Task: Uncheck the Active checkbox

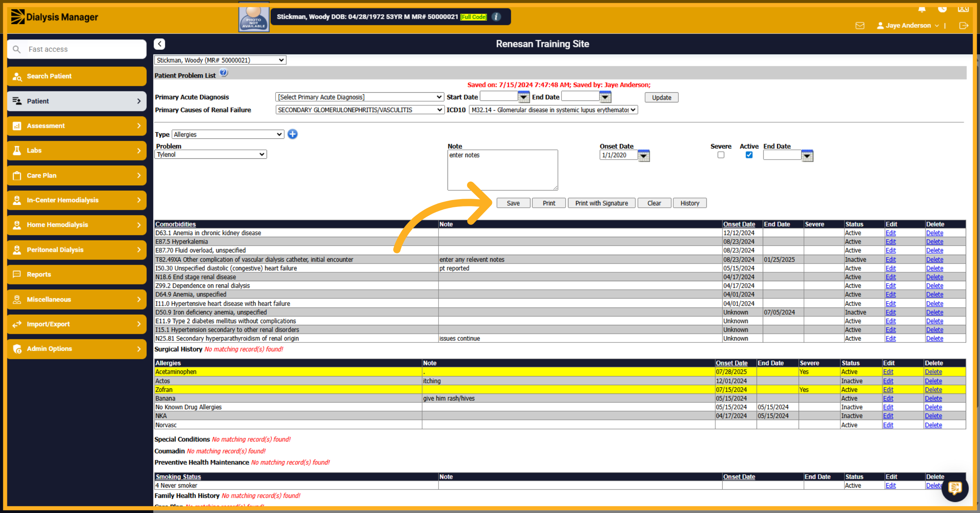Action: pyautogui.click(x=749, y=155)
